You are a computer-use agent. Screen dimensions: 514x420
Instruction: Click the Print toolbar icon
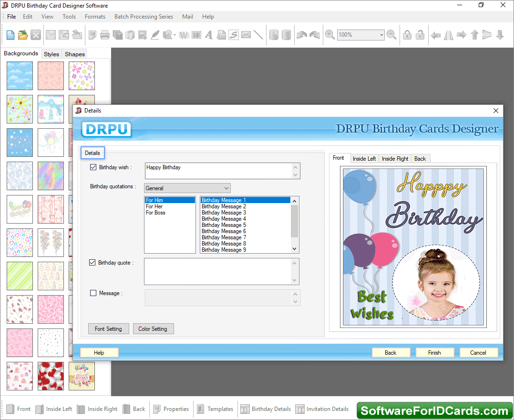point(104,35)
